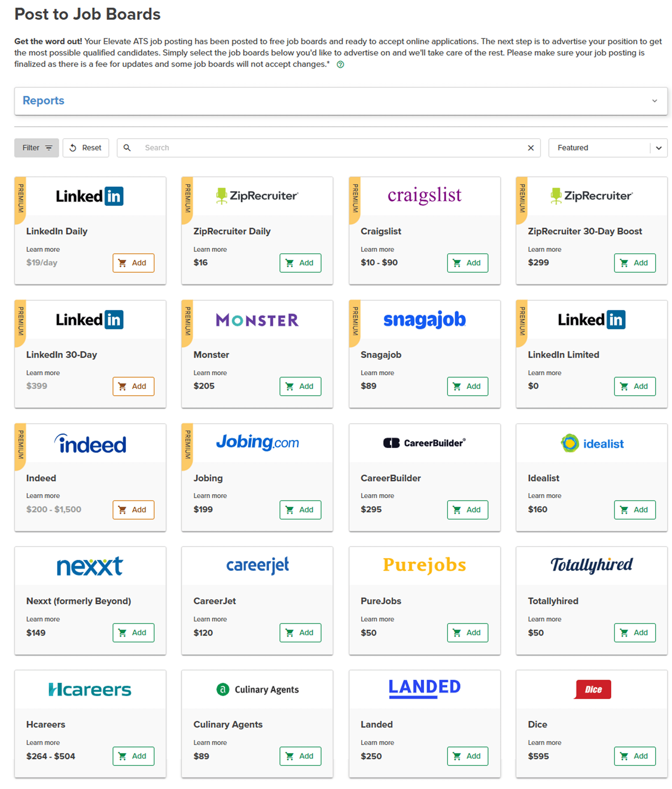Click the Dice logo icon
672x789 pixels.
click(x=592, y=689)
